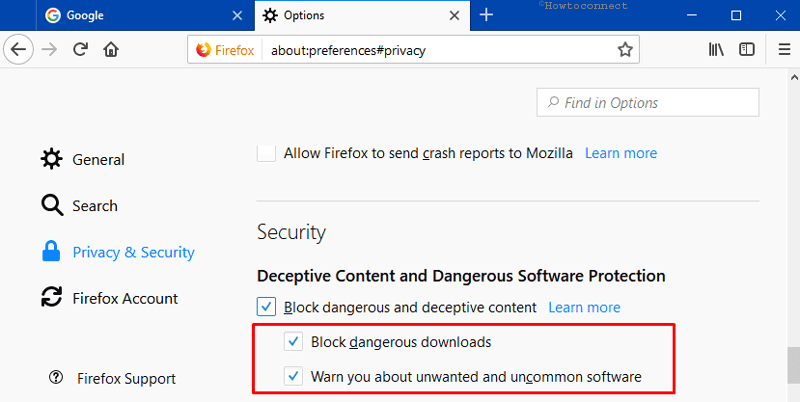
Task: Enable sending crash reports to Mozilla
Action: point(266,153)
